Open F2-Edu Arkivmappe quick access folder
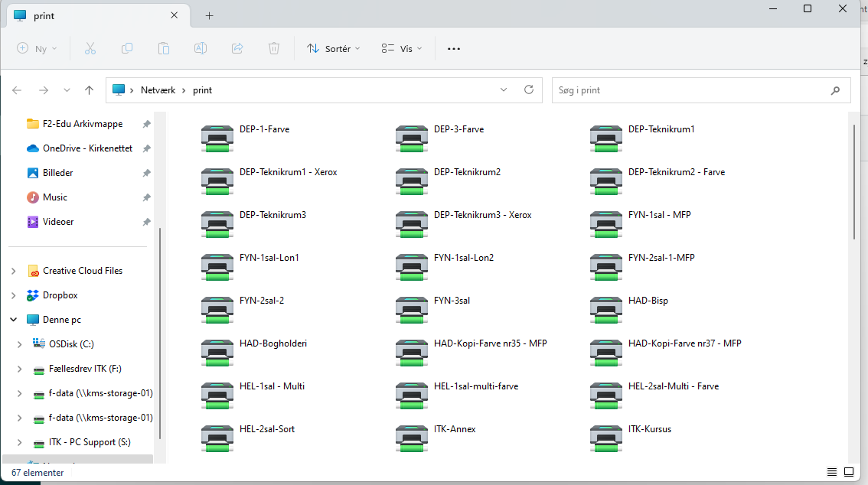This screenshot has height=485, width=868. coord(82,124)
